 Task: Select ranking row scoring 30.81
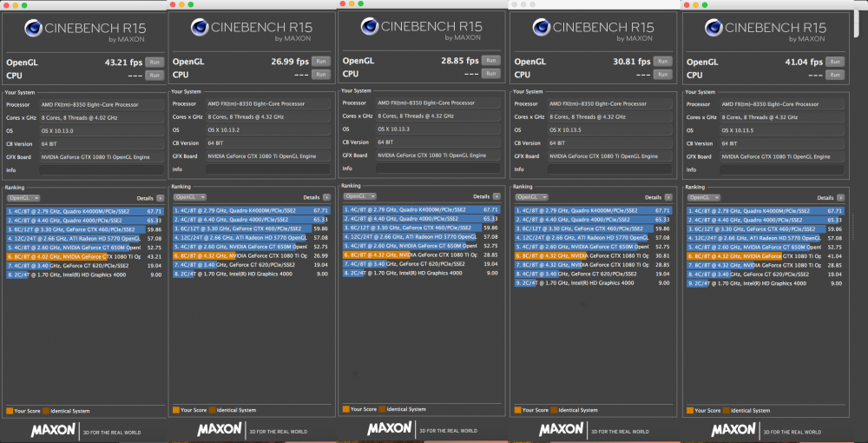(594, 256)
